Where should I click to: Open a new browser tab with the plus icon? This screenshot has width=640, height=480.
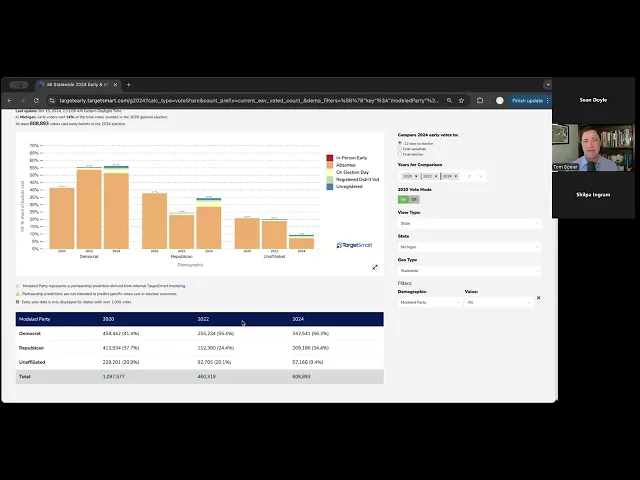pos(129,84)
